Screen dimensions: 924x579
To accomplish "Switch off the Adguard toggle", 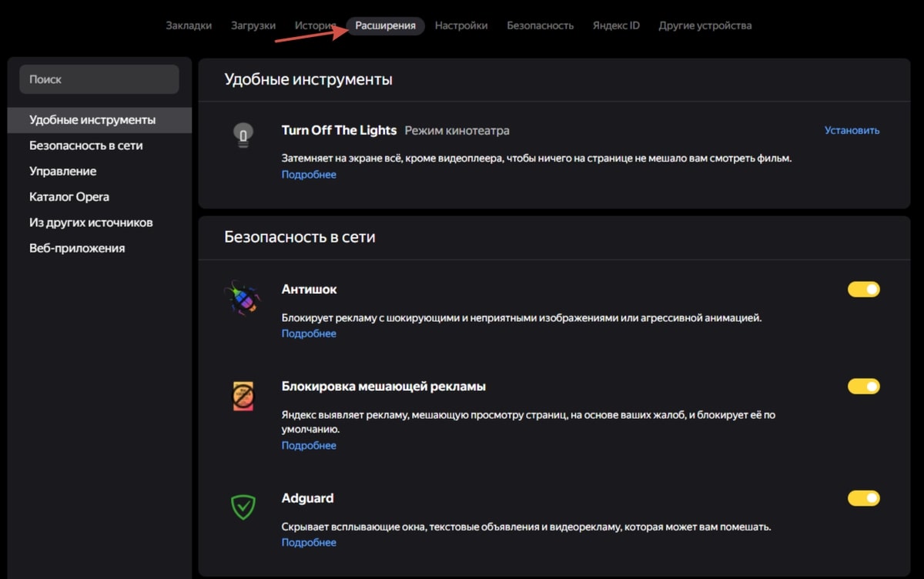I will click(864, 498).
